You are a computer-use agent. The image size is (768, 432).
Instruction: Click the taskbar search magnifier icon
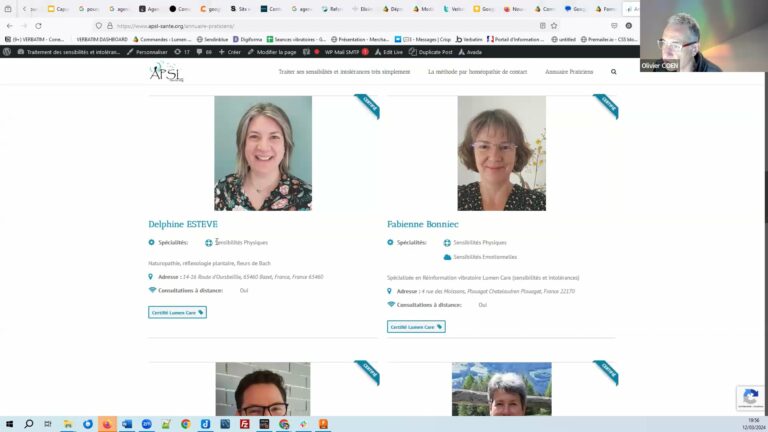point(29,424)
